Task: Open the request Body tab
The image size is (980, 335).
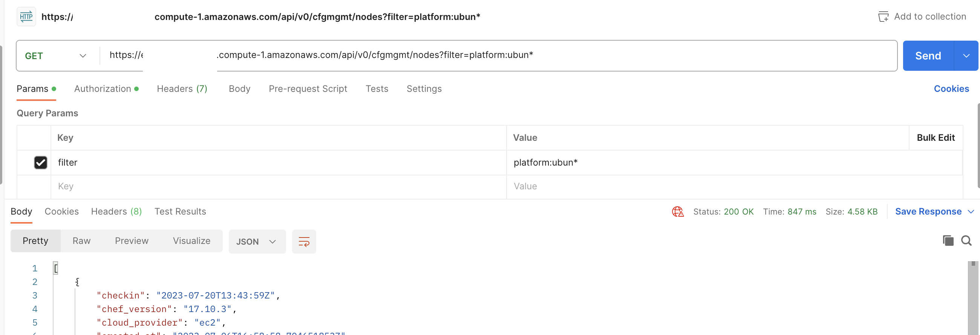Action: coord(240,89)
